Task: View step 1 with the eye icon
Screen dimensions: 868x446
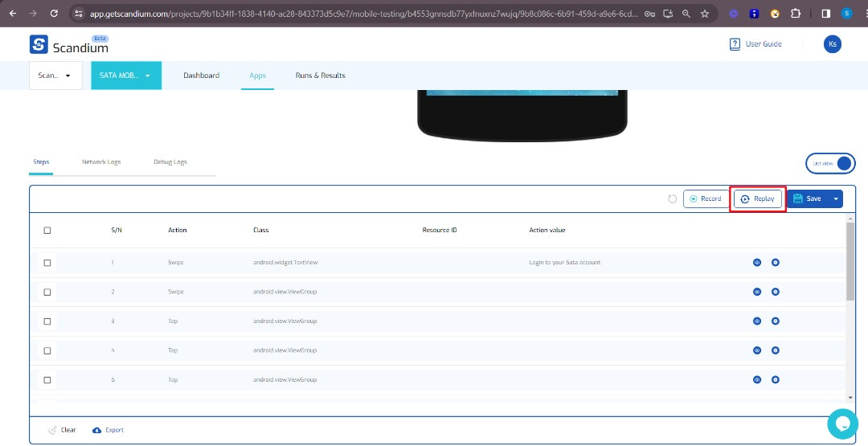Action: click(x=757, y=262)
